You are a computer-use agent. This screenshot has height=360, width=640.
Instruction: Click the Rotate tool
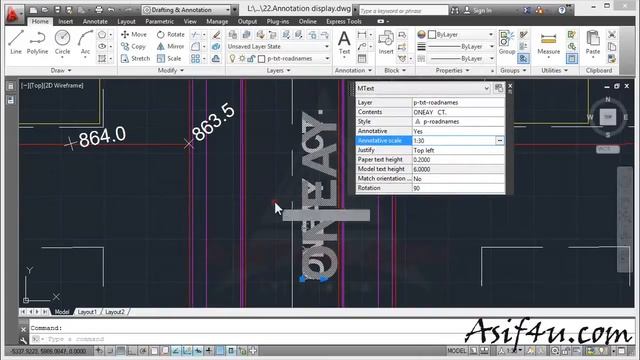pos(171,35)
